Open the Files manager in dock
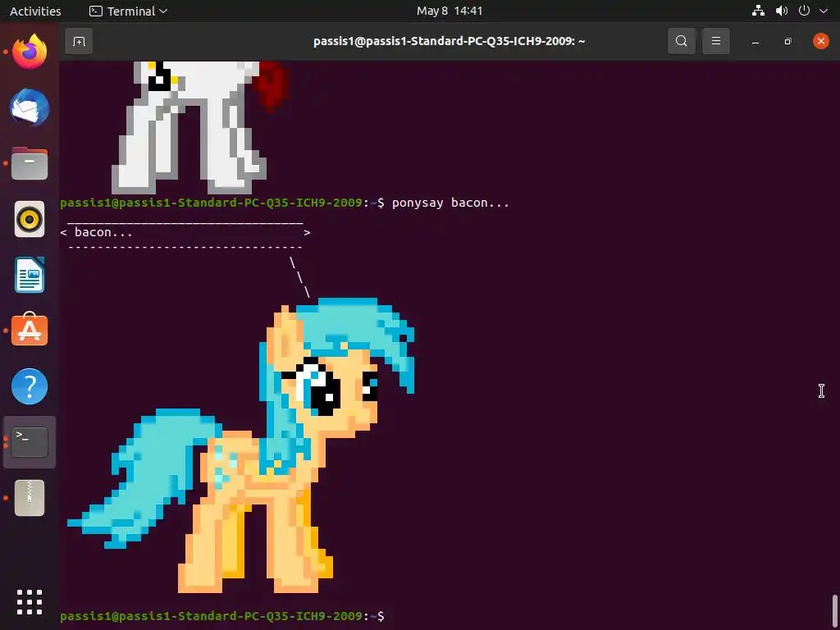The height and width of the screenshot is (630, 840). pos(30,163)
